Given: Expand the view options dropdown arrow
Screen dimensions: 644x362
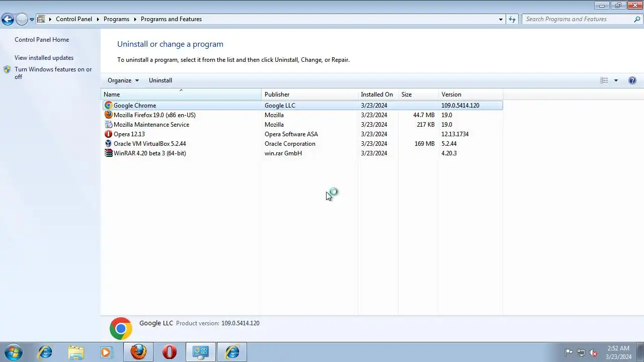Looking at the screenshot, I should pos(616,80).
